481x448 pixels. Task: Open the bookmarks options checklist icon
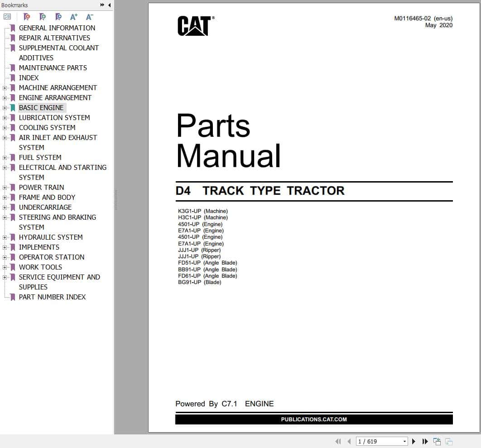pos(7,17)
